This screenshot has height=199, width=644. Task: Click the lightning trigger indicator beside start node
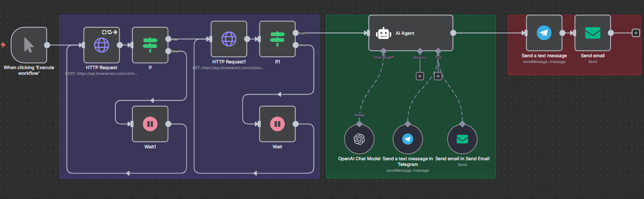click(x=4, y=45)
